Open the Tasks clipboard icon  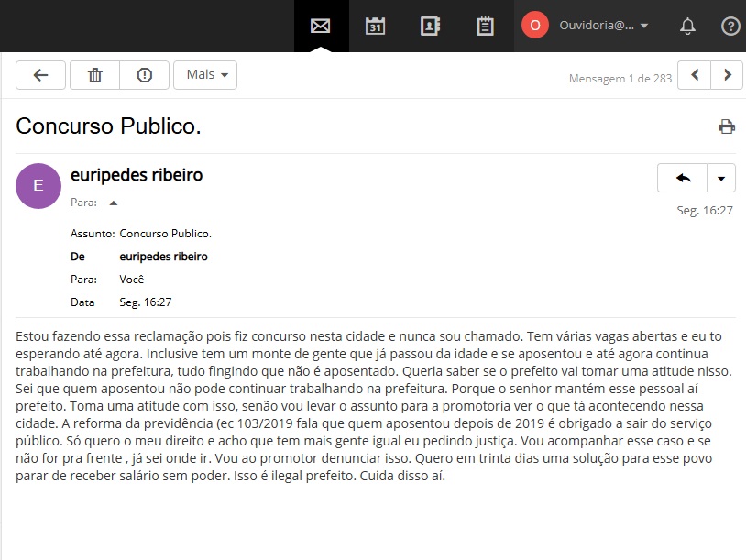point(485,26)
